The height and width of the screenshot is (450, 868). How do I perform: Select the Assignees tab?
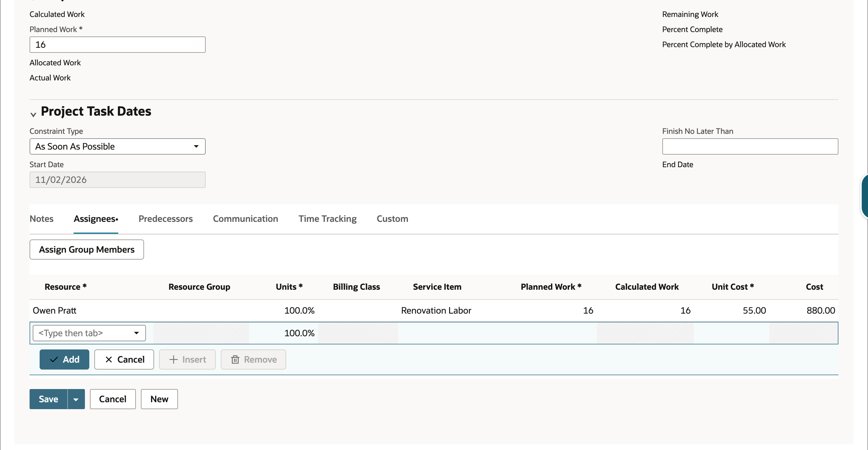(x=96, y=219)
